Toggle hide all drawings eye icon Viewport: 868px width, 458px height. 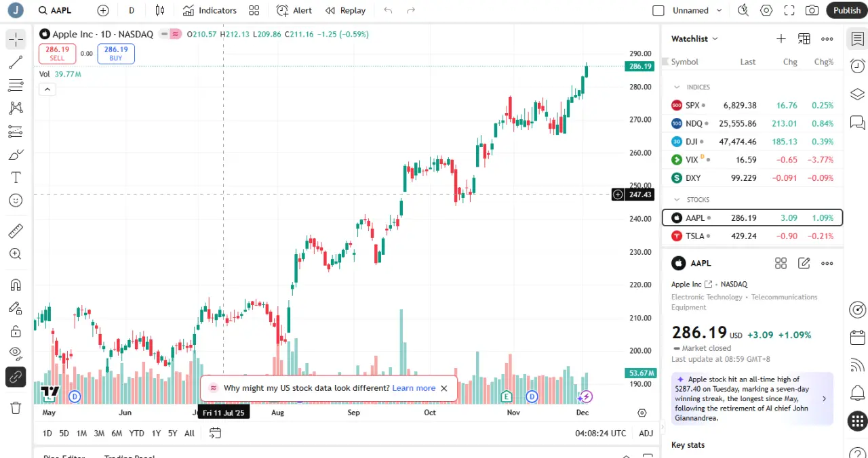[x=16, y=352]
